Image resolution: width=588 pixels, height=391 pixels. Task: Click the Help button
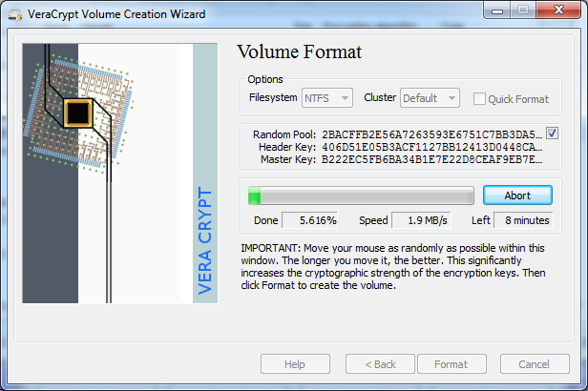[295, 364]
